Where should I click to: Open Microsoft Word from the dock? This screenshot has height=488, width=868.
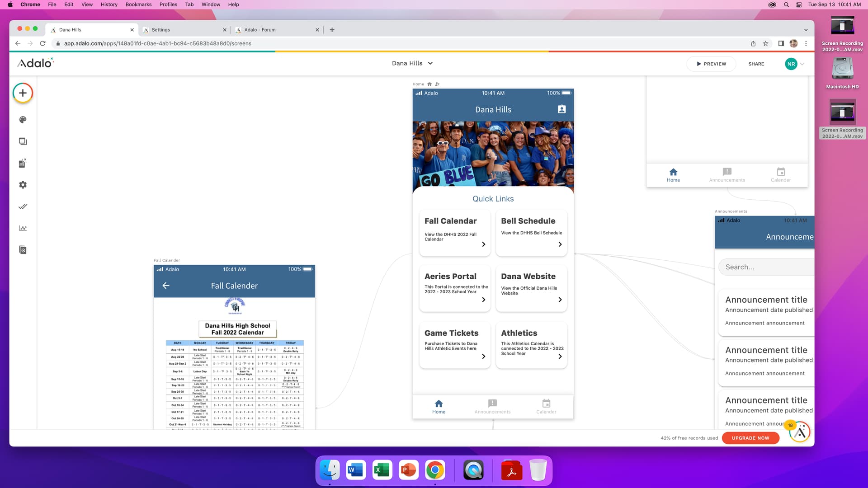(x=356, y=471)
